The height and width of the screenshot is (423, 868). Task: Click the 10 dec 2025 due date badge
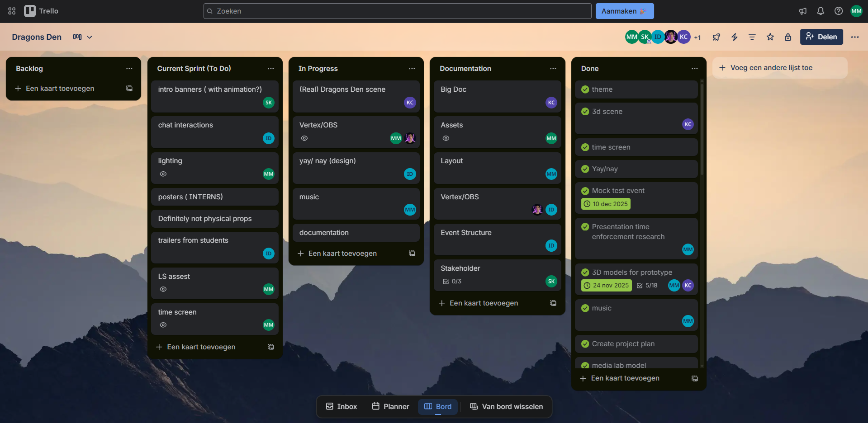pos(606,204)
